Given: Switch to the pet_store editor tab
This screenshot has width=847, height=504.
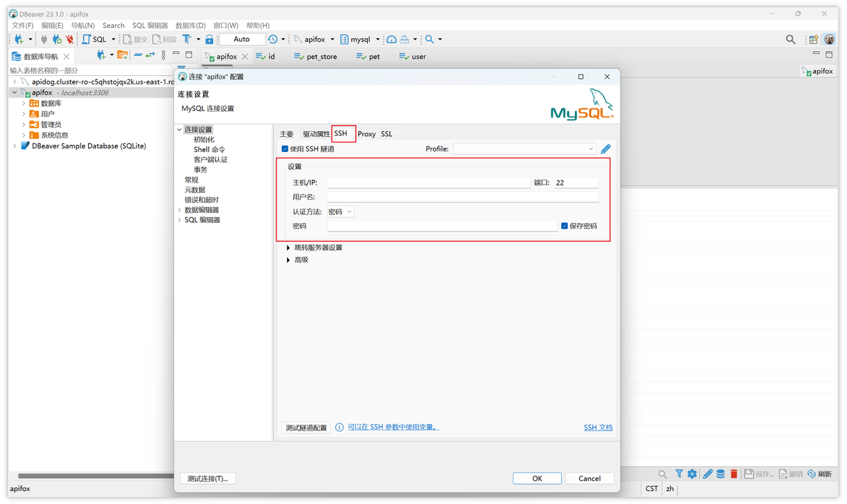Looking at the screenshot, I should (x=316, y=57).
